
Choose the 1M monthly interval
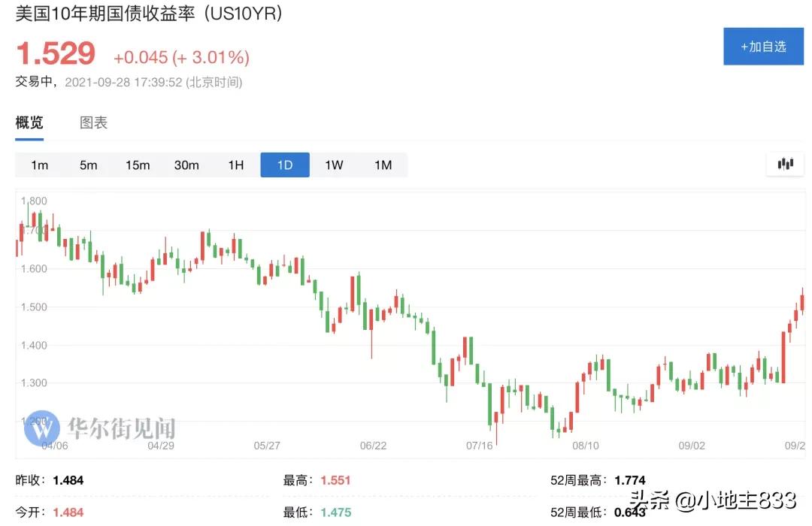coord(383,165)
